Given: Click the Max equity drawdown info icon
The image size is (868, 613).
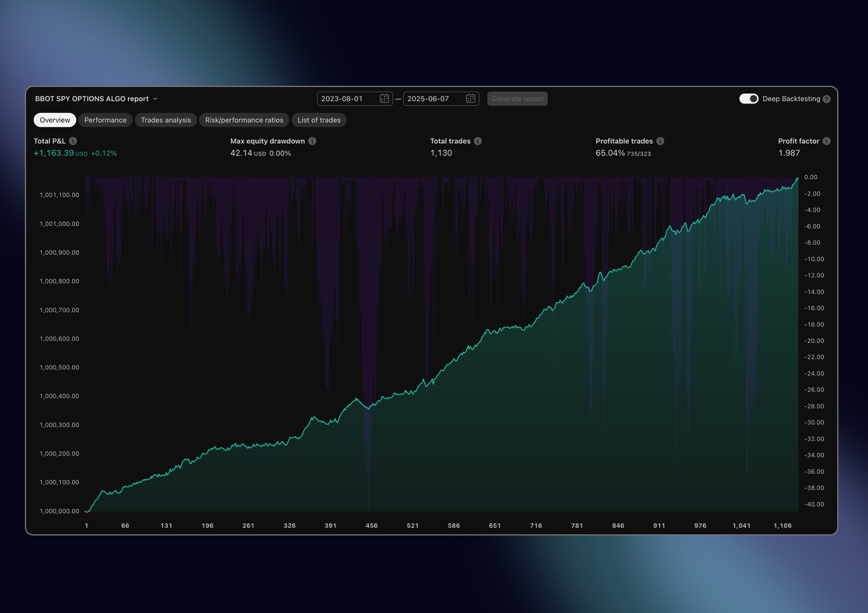Looking at the screenshot, I should 312,141.
